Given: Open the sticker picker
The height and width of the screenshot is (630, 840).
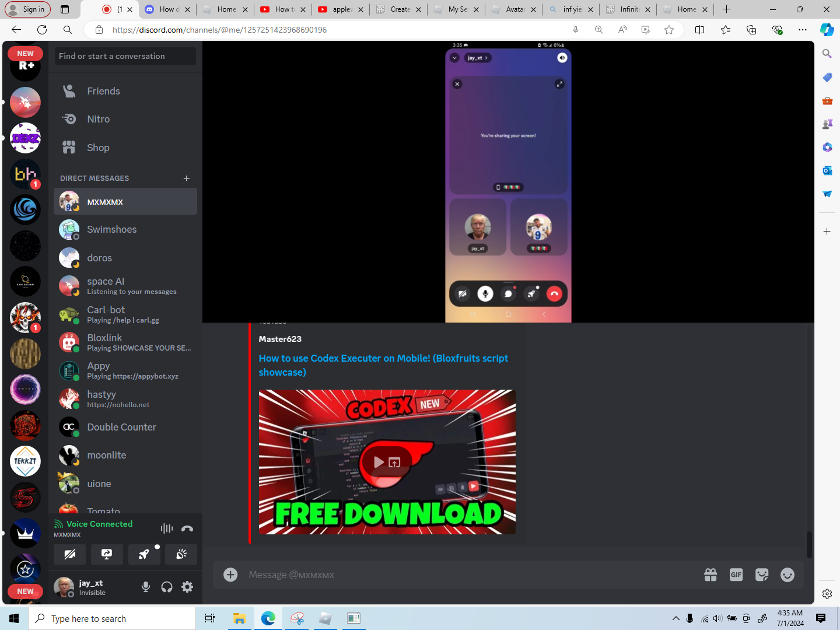Looking at the screenshot, I should pos(762,575).
